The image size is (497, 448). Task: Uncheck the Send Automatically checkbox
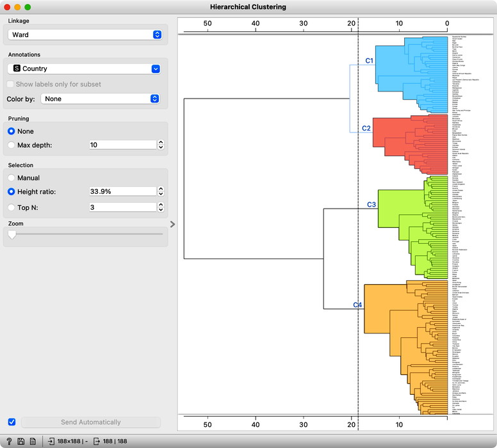click(12, 422)
